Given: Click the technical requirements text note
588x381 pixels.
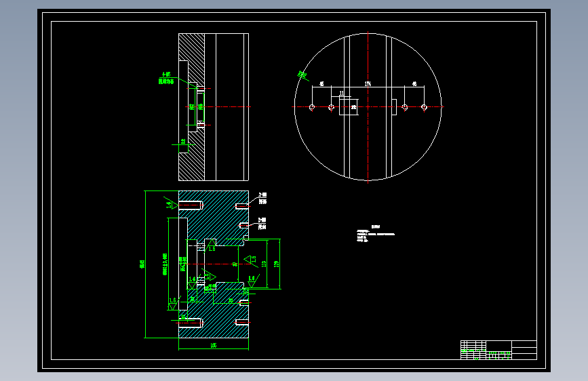Looking at the screenshot, I should (375, 234).
